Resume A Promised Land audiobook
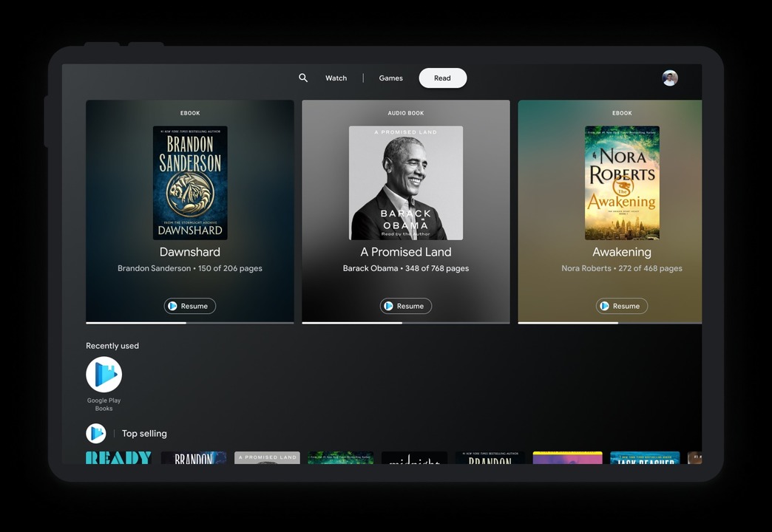The image size is (772, 532). coord(406,306)
